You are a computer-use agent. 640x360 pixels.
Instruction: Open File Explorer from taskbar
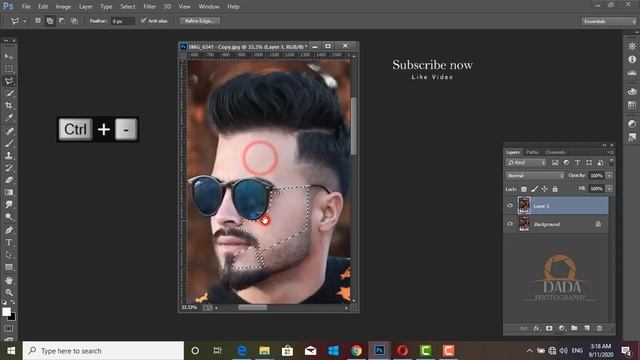[264, 351]
